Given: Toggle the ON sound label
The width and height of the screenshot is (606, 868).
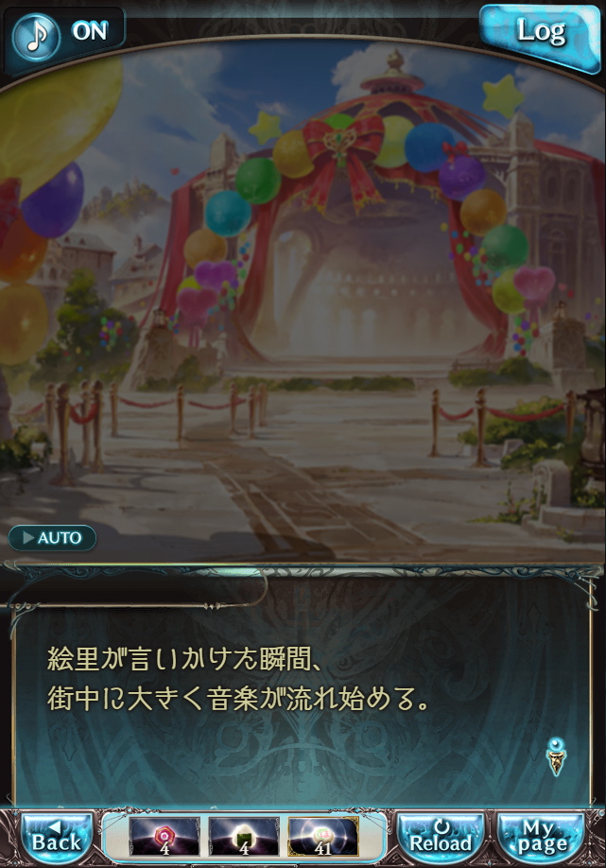Looking at the screenshot, I should [90, 31].
